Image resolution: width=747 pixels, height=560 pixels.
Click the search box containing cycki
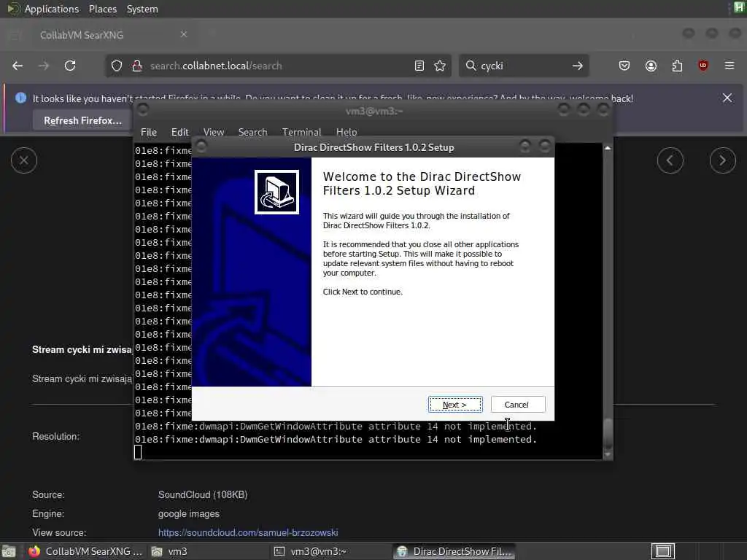pyautogui.click(x=524, y=66)
